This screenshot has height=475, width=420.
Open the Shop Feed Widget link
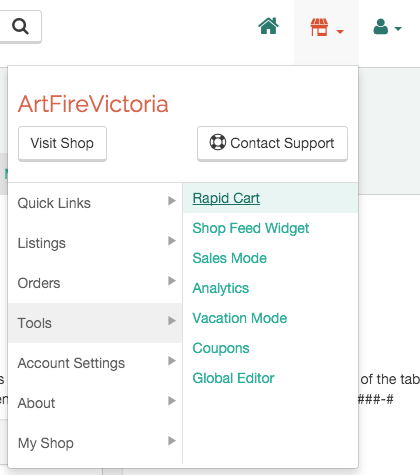pyautogui.click(x=251, y=228)
